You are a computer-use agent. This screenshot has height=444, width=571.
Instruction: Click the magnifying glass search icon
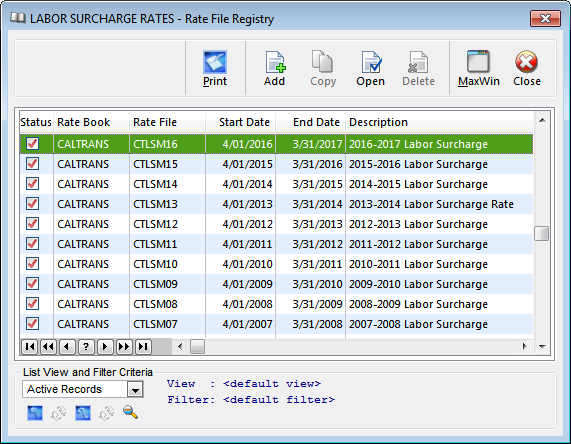pos(130,413)
